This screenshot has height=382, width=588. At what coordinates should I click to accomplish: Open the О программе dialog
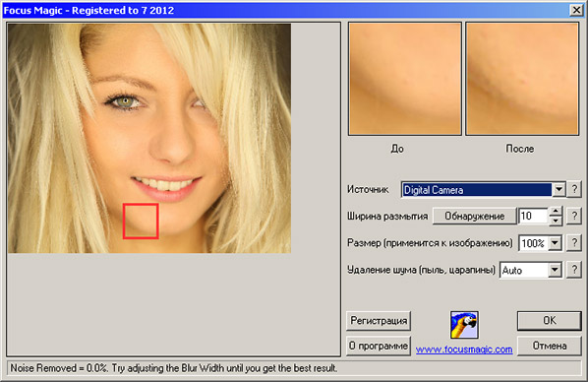[x=379, y=346]
